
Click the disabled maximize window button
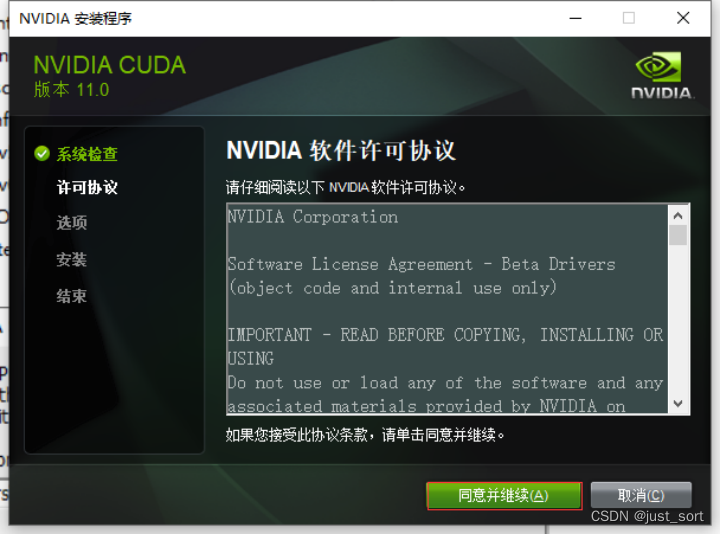(629, 18)
